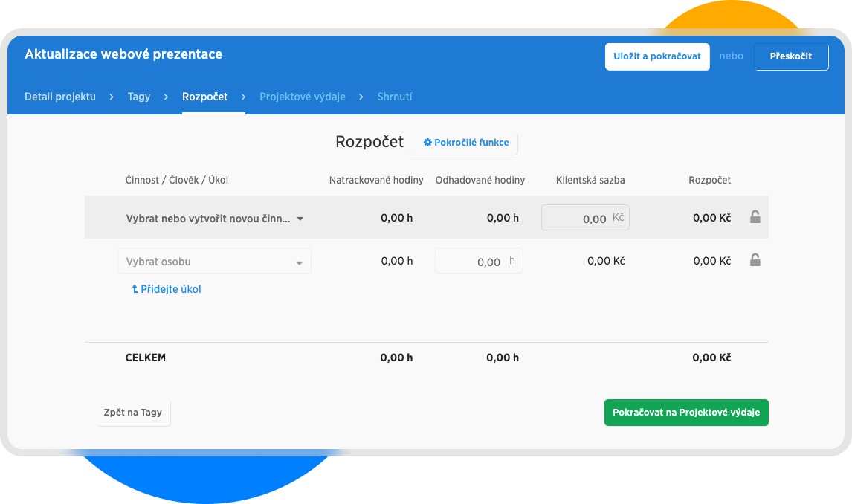The image size is (852, 504).
Task: Click the Přidejte úkol link
Action: tap(170, 290)
